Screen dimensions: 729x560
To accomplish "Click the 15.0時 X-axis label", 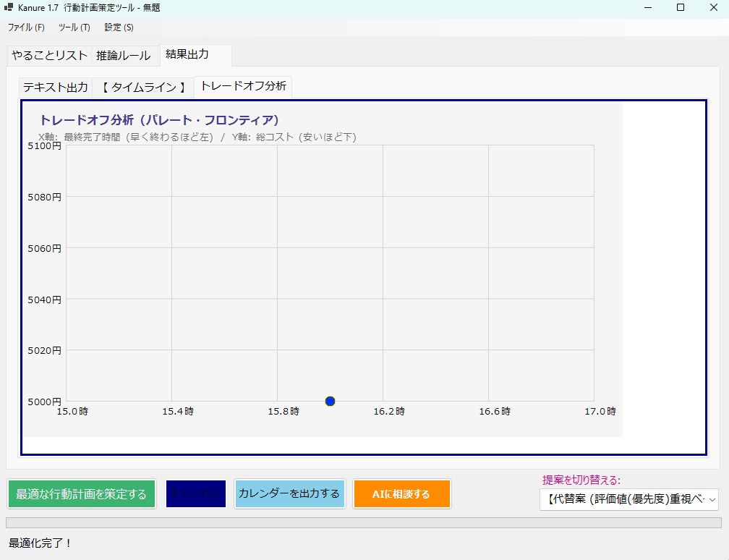I will (x=72, y=411).
